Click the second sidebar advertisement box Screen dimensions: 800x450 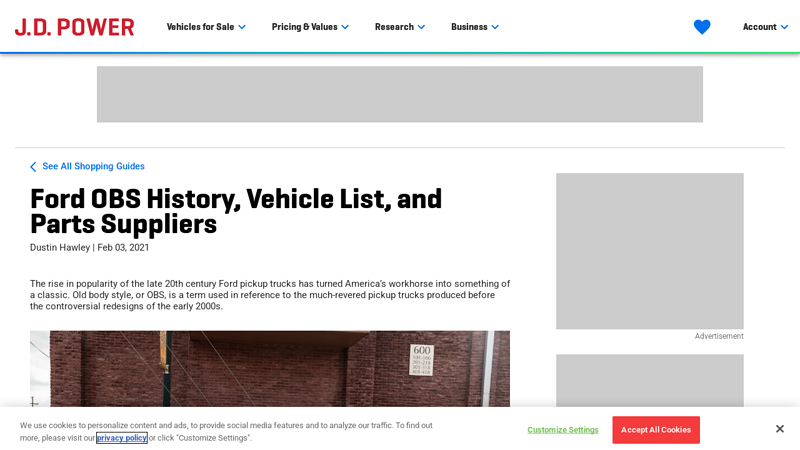tap(649, 381)
